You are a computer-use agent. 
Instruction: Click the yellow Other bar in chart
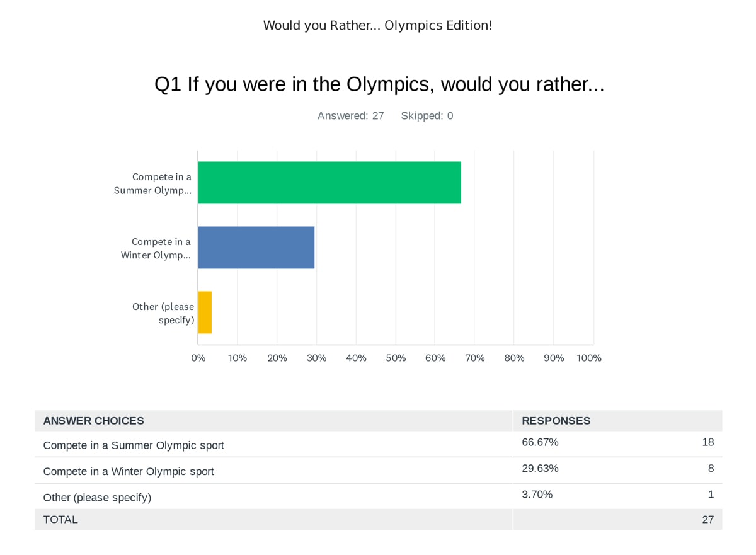[205, 312]
